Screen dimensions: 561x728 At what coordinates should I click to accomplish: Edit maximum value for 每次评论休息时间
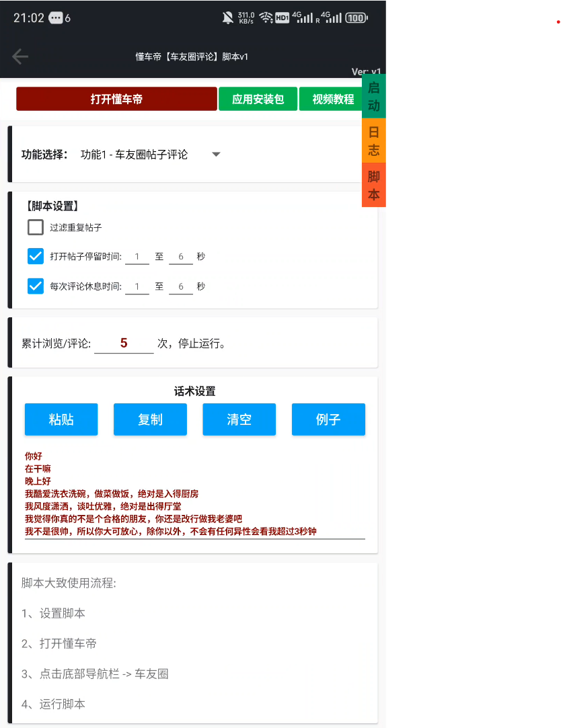[181, 286]
